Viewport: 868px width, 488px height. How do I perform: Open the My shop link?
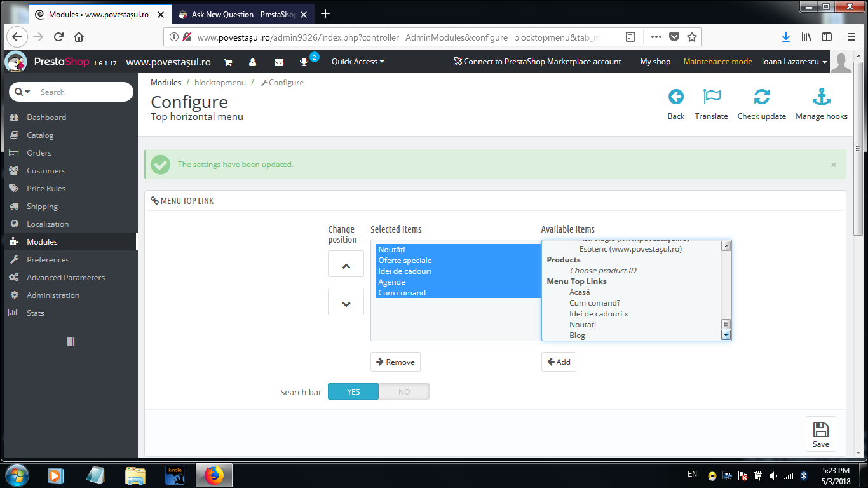(655, 62)
